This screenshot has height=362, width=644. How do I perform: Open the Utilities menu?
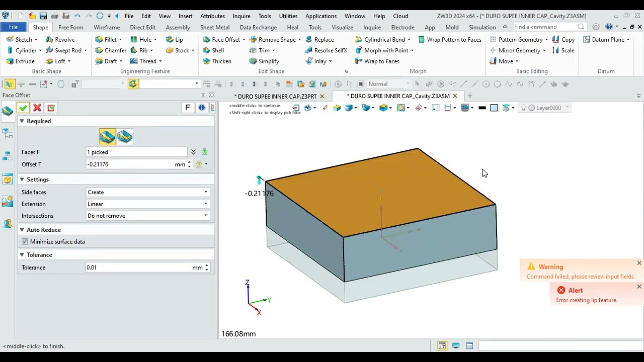(x=288, y=16)
